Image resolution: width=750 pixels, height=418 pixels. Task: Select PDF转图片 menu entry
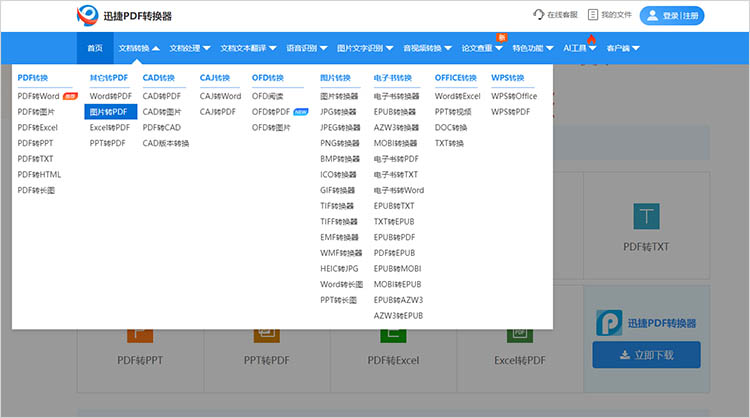tap(36, 112)
